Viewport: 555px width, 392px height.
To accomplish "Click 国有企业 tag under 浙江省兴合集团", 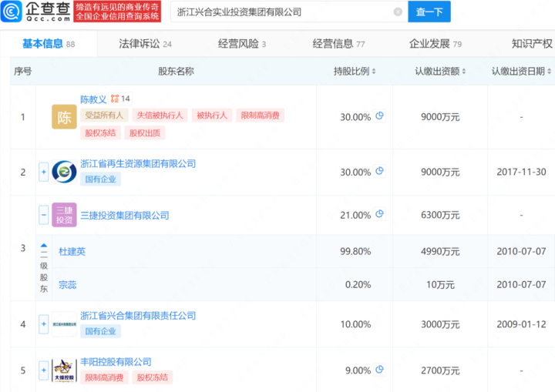I will pos(100,331).
